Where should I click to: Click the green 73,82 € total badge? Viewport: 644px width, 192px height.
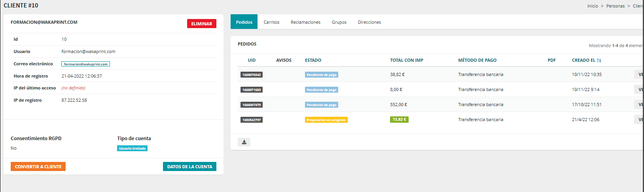coord(399,120)
